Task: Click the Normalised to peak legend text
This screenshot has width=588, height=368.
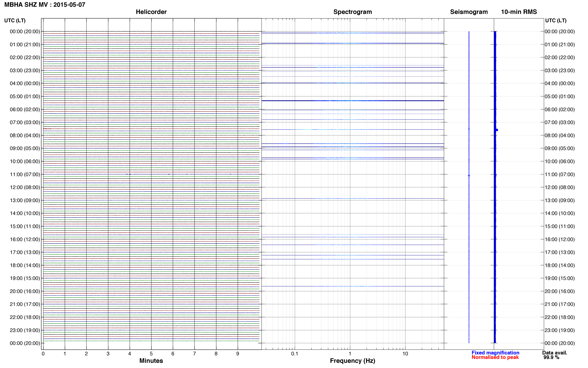Action: pos(495,357)
